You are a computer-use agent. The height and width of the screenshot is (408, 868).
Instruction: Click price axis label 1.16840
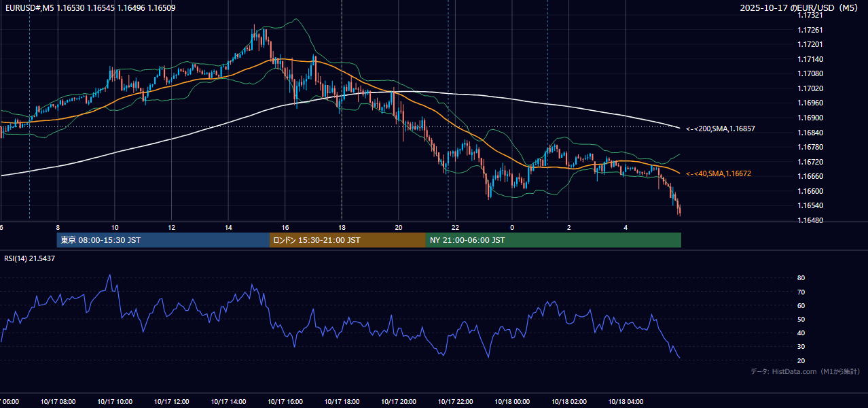click(x=810, y=133)
